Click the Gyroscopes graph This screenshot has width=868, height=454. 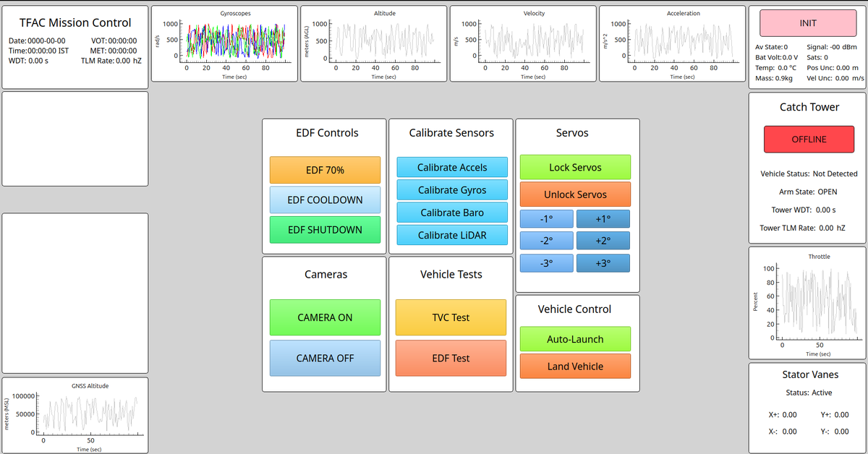pyautogui.click(x=226, y=43)
